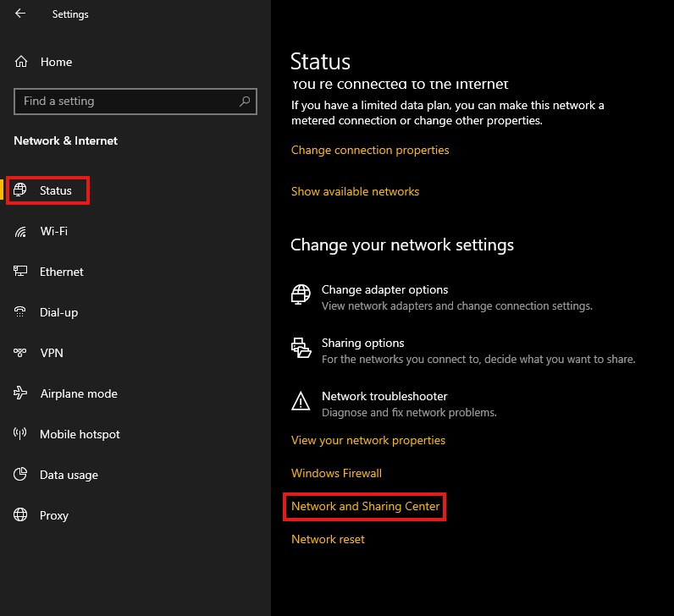Click the Status page heading
674x616 pixels.
(320, 62)
